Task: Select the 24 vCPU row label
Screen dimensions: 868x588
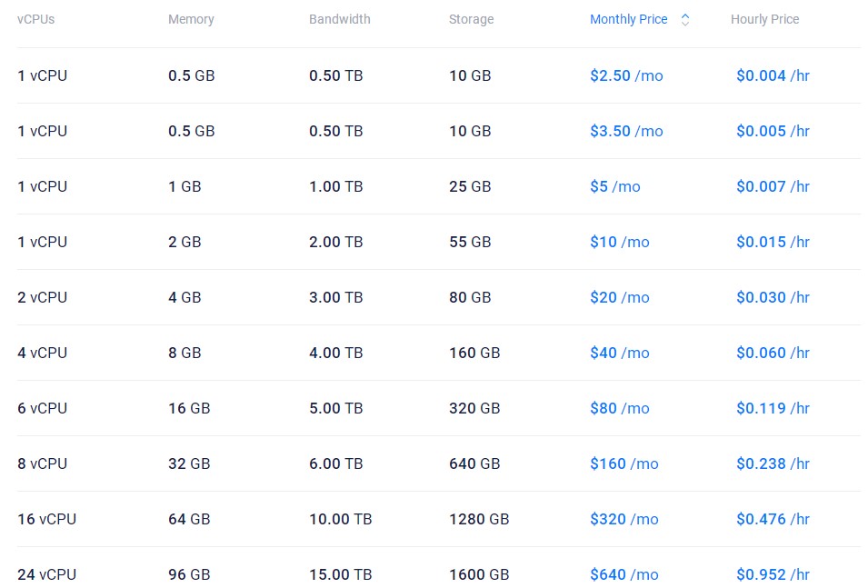Action: (46, 574)
